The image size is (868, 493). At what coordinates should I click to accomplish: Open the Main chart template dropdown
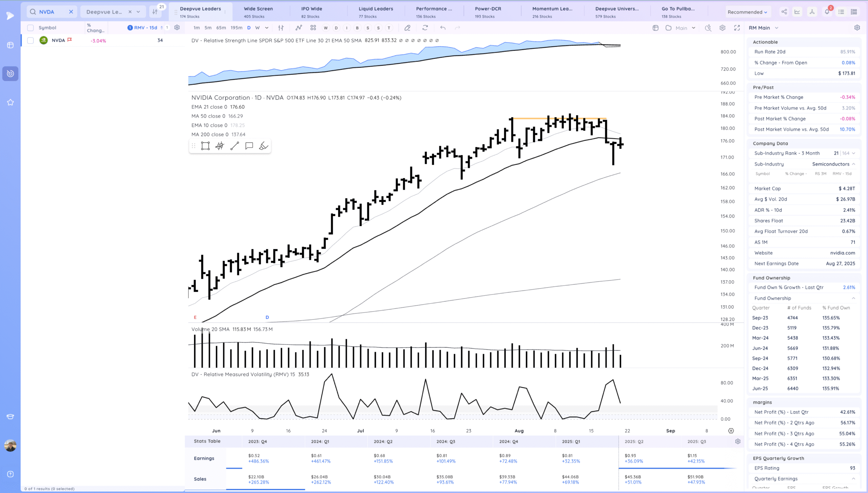[x=685, y=28]
